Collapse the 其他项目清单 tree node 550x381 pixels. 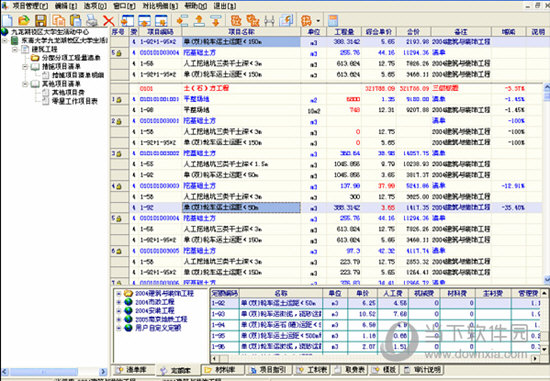[25, 84]
